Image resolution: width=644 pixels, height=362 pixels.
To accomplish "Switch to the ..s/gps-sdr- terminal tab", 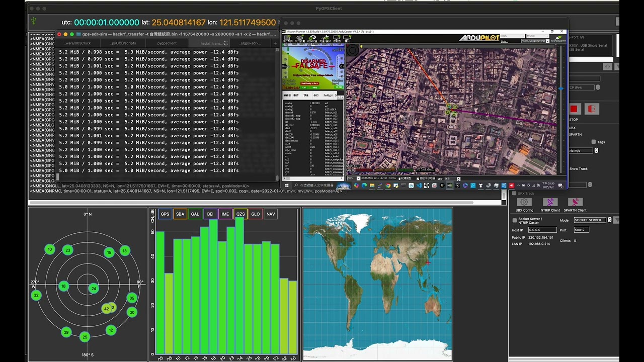I will click(250, 43).
